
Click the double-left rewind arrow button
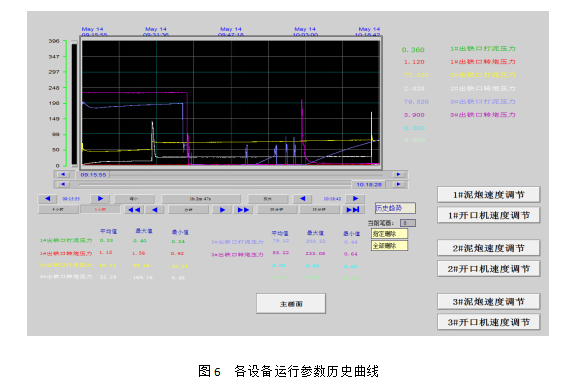[x=134, y=210]
